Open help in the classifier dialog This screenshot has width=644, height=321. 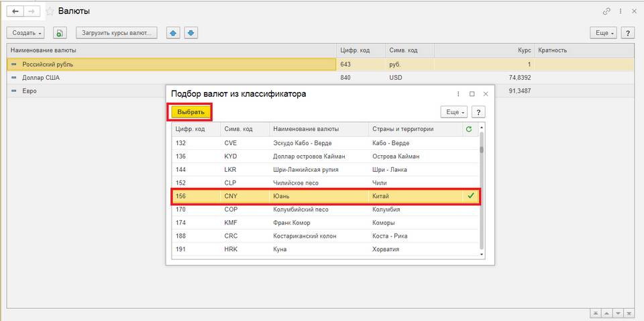pos(478,111)
